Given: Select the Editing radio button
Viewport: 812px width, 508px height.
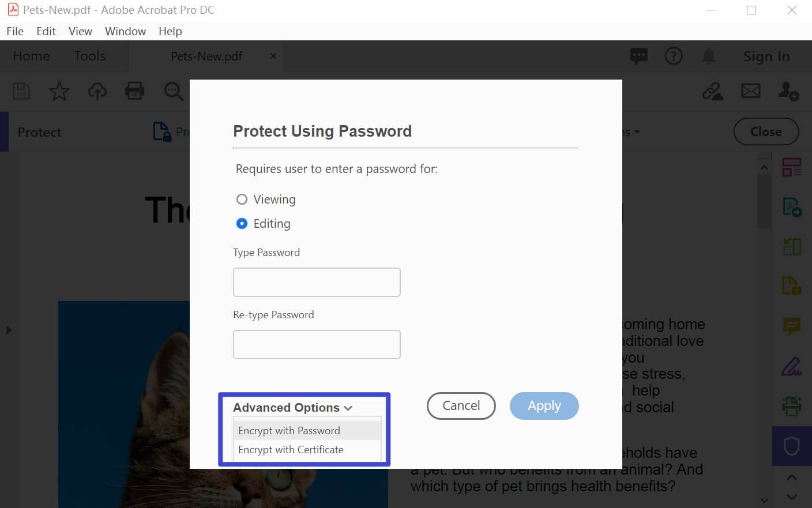Looking at the screenshot, I should point(242,224).
